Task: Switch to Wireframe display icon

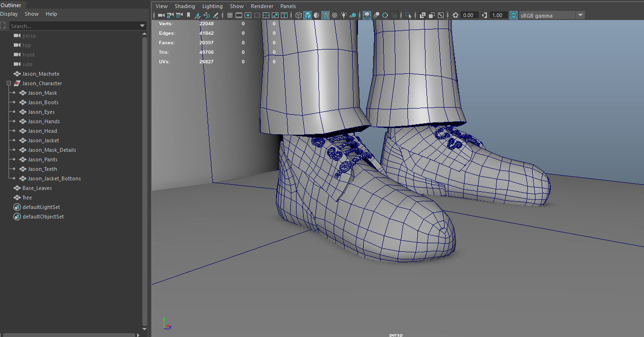Action: pos(298,15)
